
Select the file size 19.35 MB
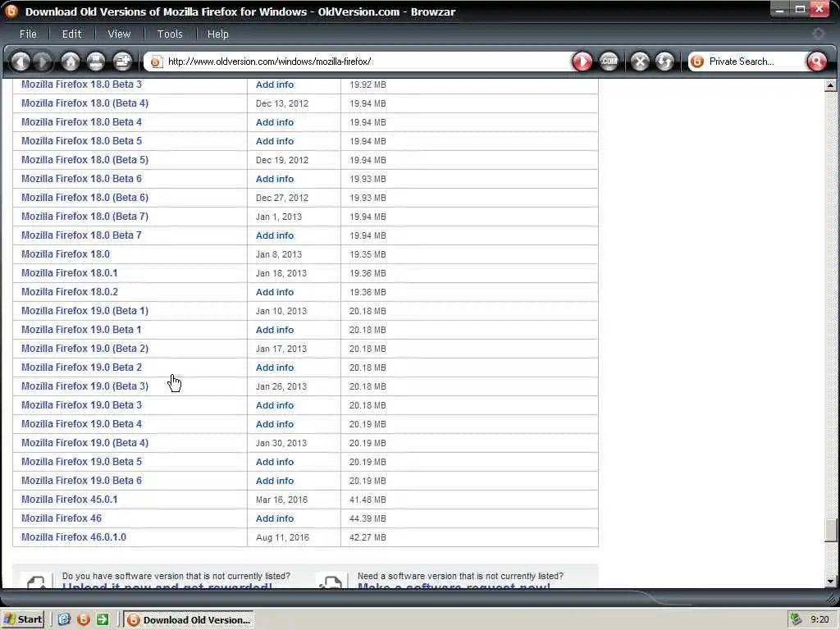point(367,254)
